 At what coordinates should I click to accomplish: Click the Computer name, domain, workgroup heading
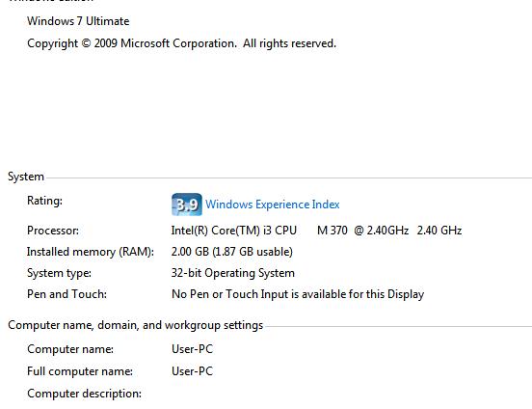pyautogui.click(x=135, y=325)
